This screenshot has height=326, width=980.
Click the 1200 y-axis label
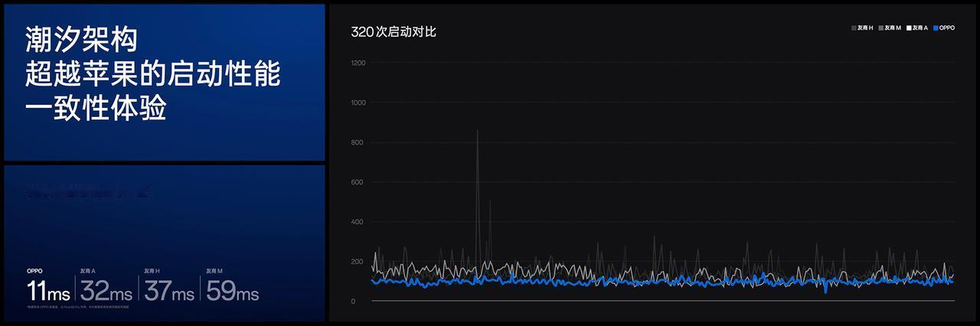pyautogui.click(x=358, y=63)
